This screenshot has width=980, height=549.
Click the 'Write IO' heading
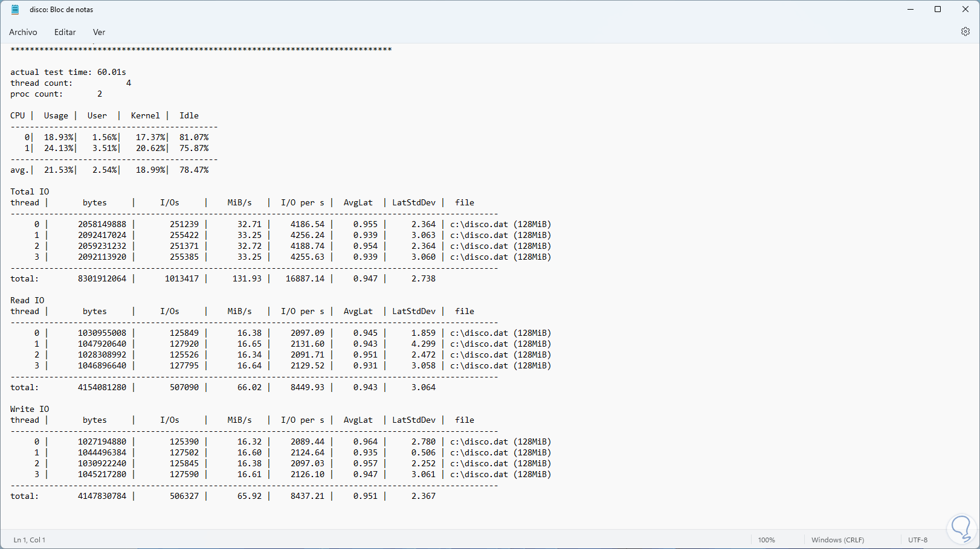(30, 409)
